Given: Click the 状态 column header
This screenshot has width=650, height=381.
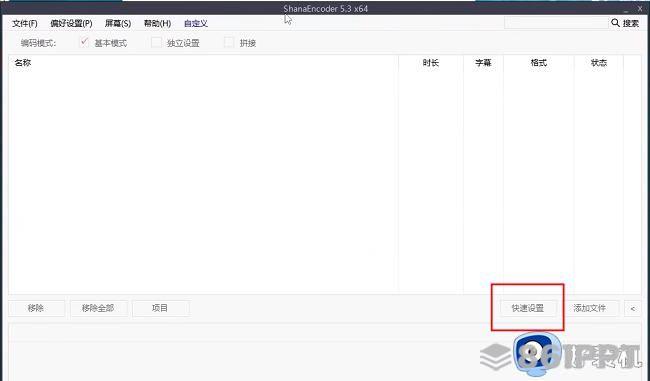Looking at the screenshot, I should [599, 63].
